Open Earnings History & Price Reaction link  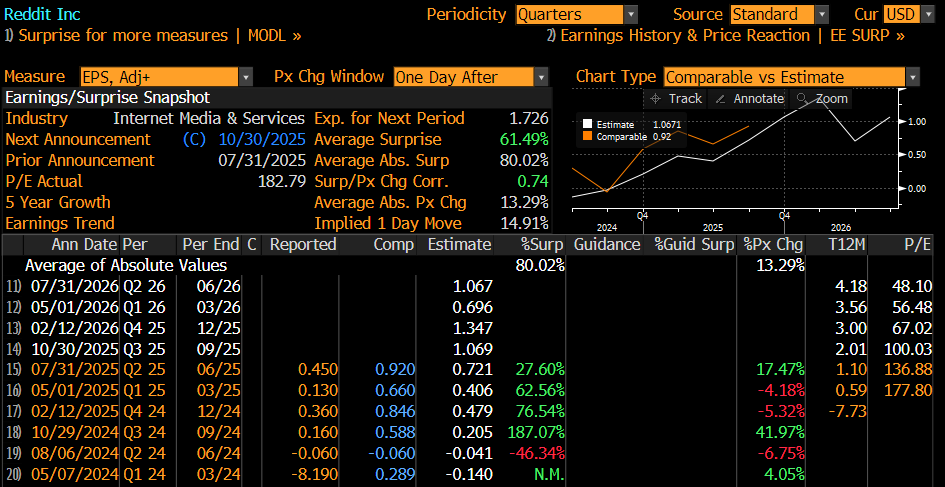[x=725, y=36]
